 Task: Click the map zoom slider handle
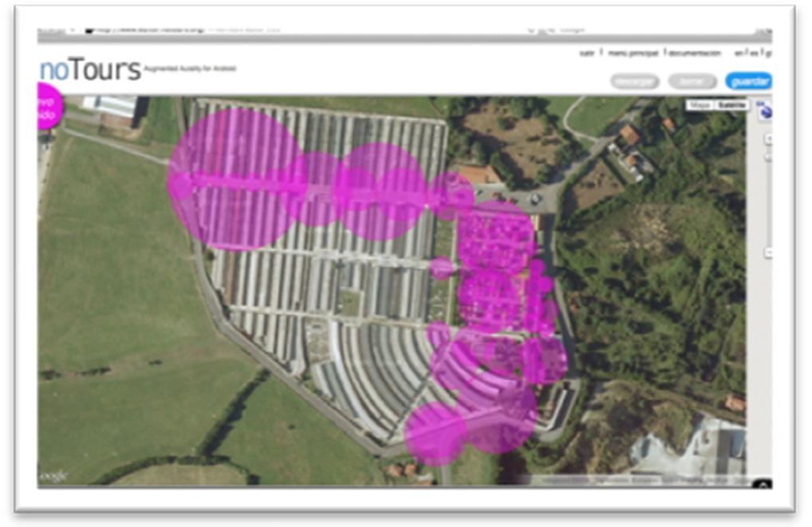[x=768, y=157]
